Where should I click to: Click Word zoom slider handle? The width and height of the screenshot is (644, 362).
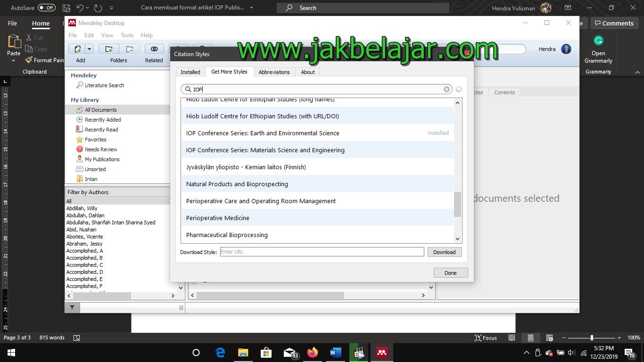click(592, 337)
